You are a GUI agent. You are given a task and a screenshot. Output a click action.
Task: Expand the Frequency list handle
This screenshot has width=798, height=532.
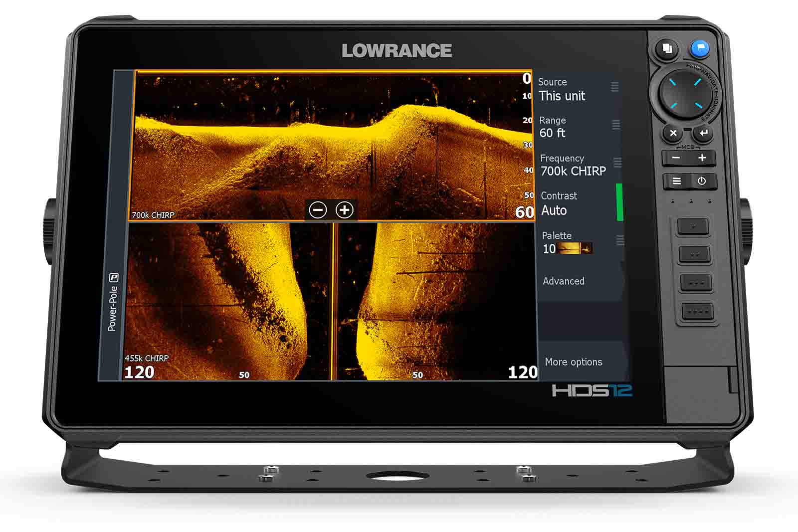(x=617, y=163)
